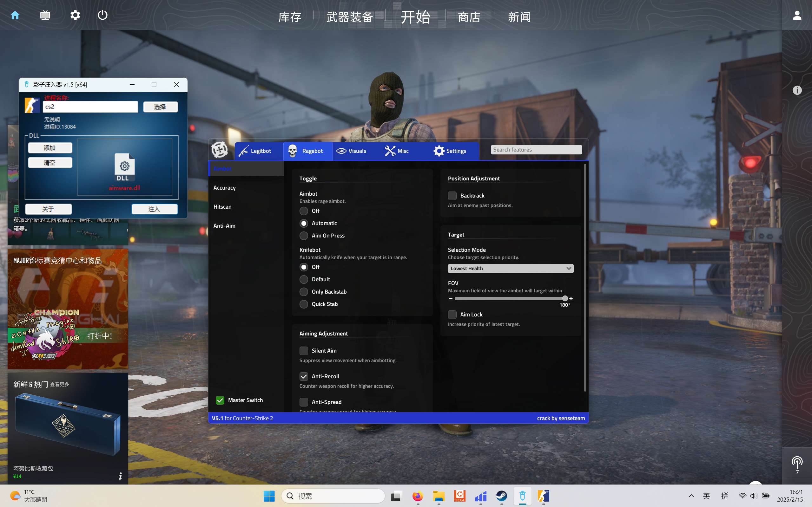Switch to Counter-Strike 2 taskbar icon
The width and height of the screenshot is (812, 507).
[x=544, y=496]
